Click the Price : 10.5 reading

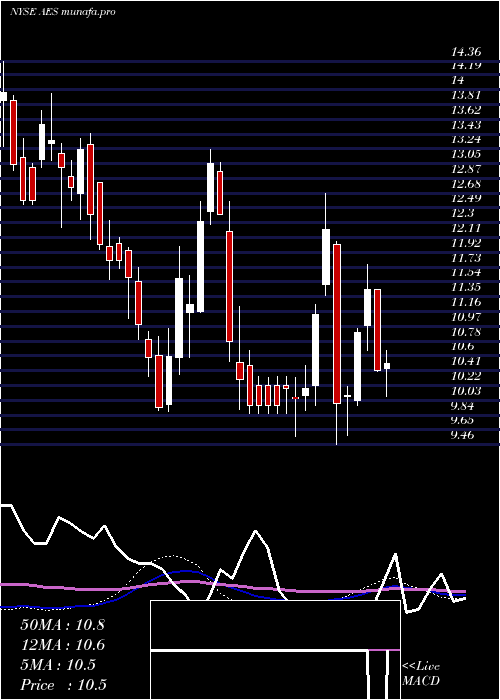(63, 685)
